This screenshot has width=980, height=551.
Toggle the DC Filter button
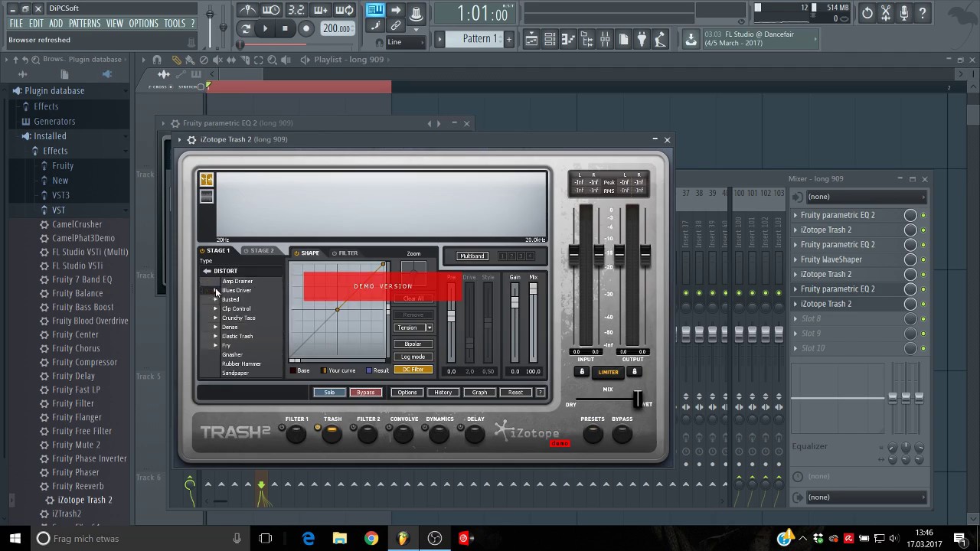(413, 370)
